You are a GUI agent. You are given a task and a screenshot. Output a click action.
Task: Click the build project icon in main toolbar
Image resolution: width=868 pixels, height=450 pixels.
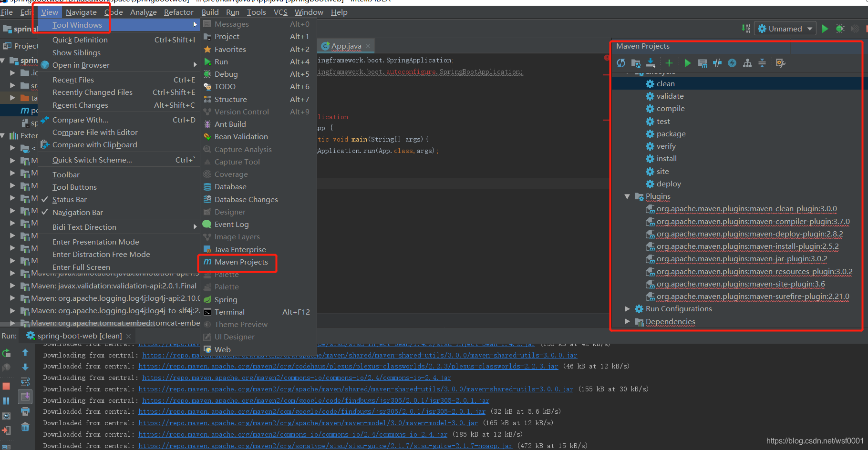pos(746,29)
